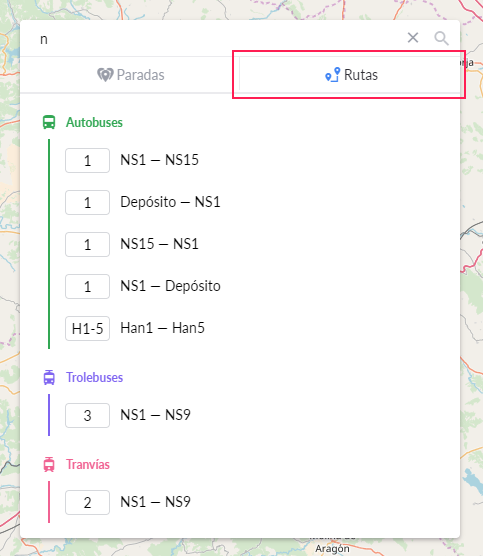The height and width of the screenshot is (556, 483).
Task: Select the Rutas tab
Action: coord(350,75)
